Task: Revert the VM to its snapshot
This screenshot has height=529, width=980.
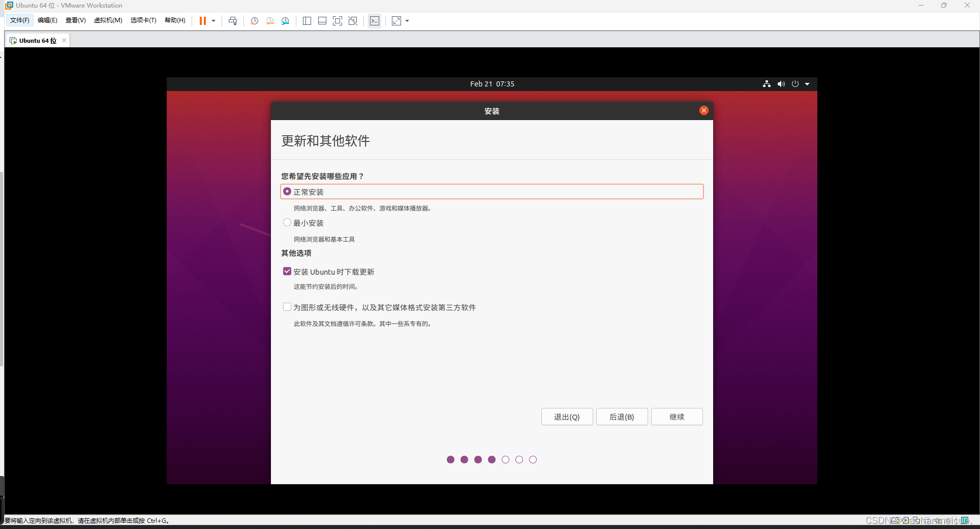Action: point(270,21)
